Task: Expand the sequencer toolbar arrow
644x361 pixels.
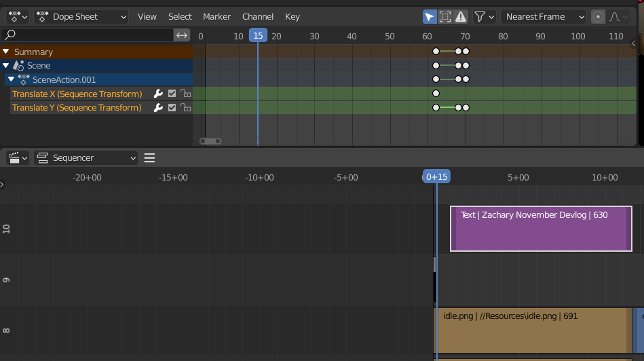Action: (2, 185)
